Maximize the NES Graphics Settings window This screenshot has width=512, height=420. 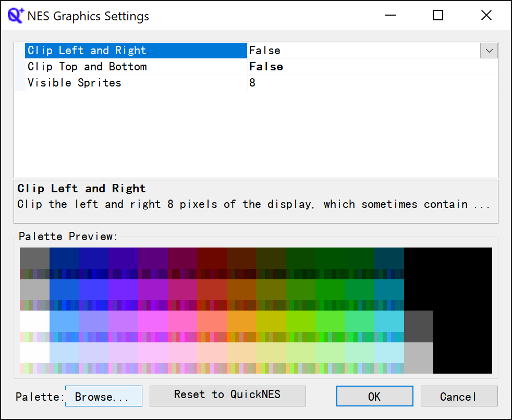(438, 15)
